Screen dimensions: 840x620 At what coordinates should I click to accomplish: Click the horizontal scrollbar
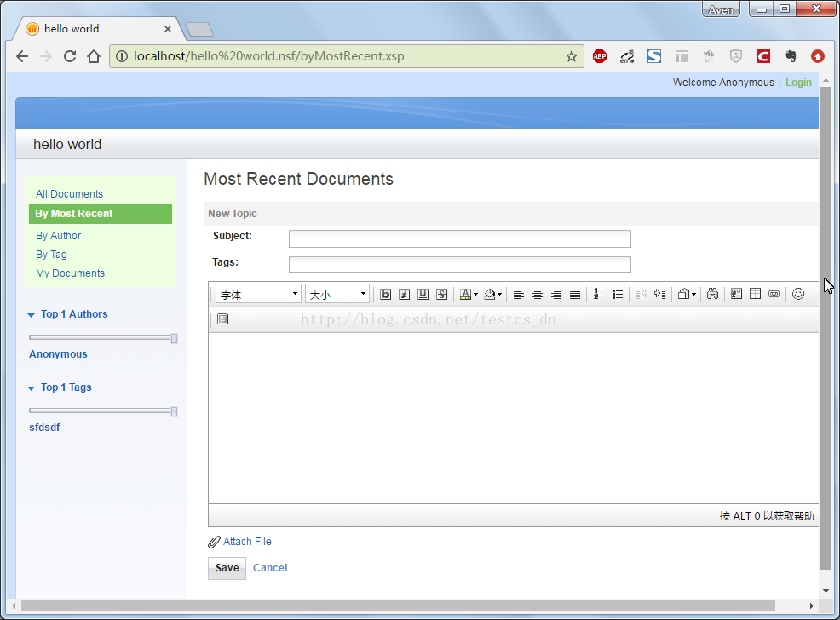tap(398, 606)
